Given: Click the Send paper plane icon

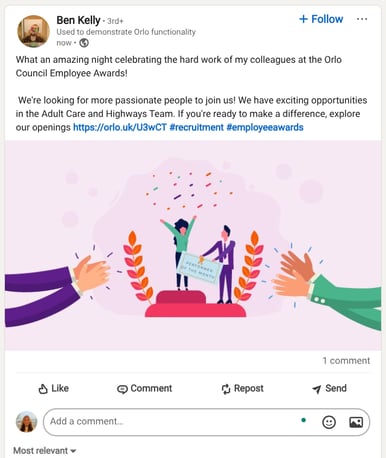Looking at the screenshot, I should point(316,389).
